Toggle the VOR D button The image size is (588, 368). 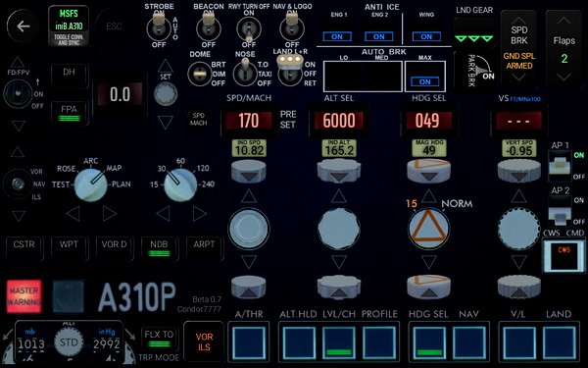pos(114,248)
